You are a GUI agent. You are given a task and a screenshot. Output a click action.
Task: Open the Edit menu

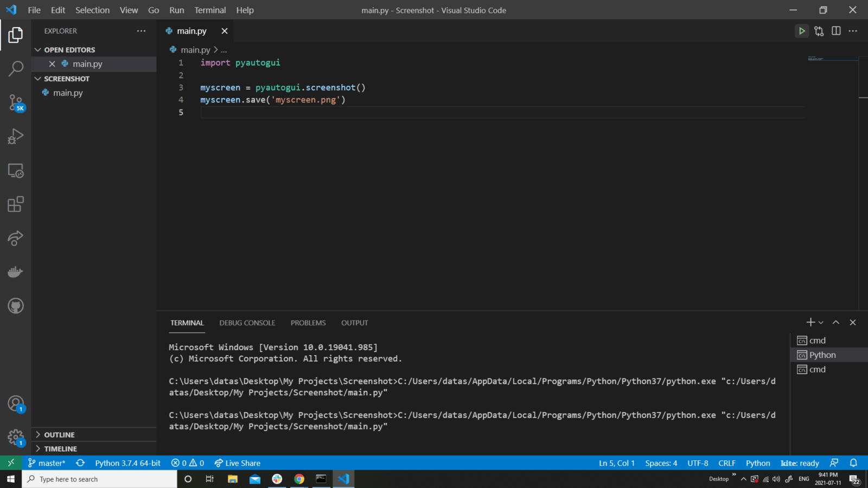[x=58, y=10]
